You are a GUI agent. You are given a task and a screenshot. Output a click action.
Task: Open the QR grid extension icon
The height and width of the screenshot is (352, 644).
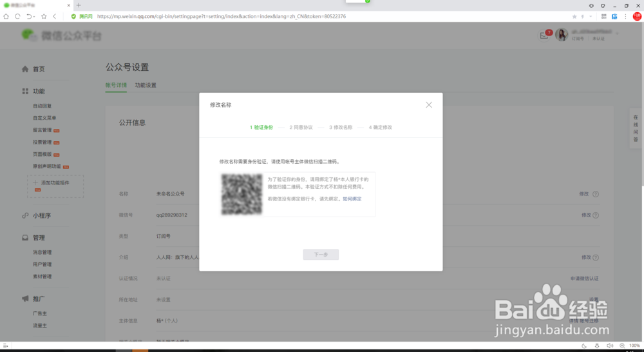click(604, 17)
